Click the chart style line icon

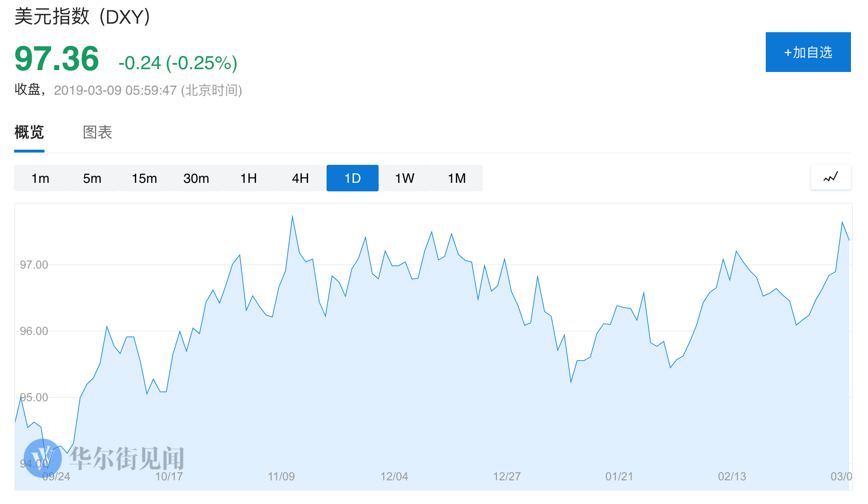831,178
